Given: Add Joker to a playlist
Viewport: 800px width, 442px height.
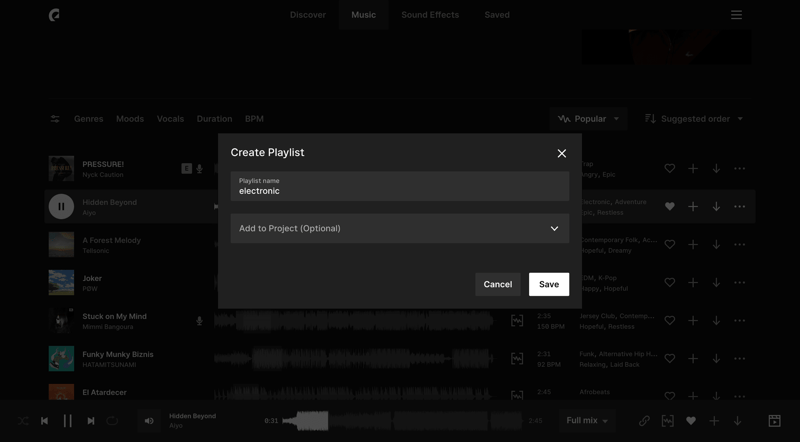Looking at the screenshot, I should [x=693, y=283].
